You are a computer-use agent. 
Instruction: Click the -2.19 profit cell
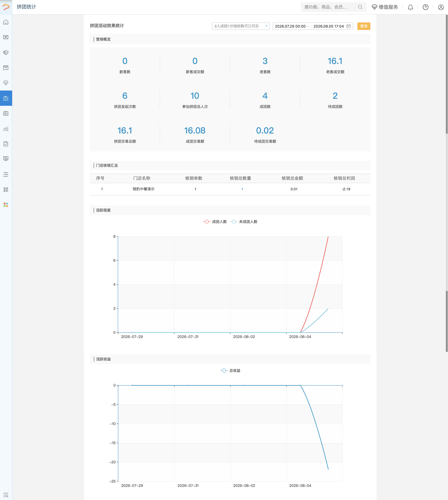click(346, 189)
